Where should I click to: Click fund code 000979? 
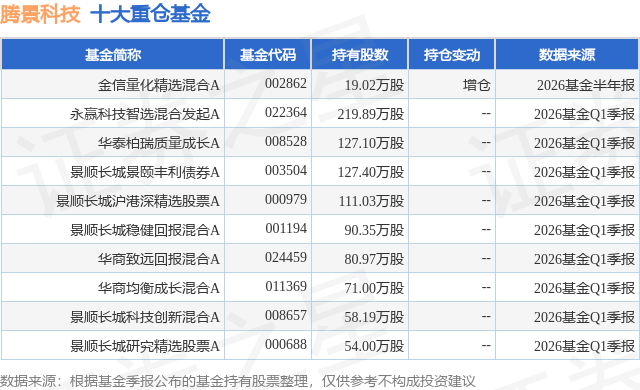click(x=286, y=199)
